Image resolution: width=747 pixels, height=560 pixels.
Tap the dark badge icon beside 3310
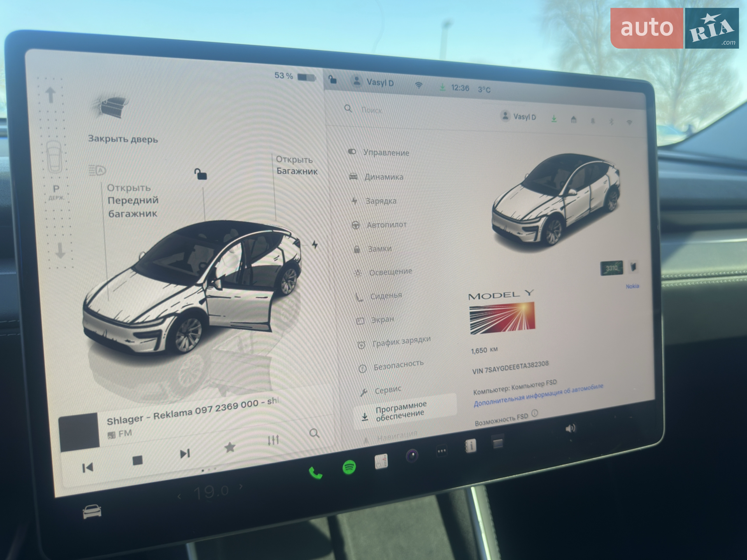click(633, 267)
